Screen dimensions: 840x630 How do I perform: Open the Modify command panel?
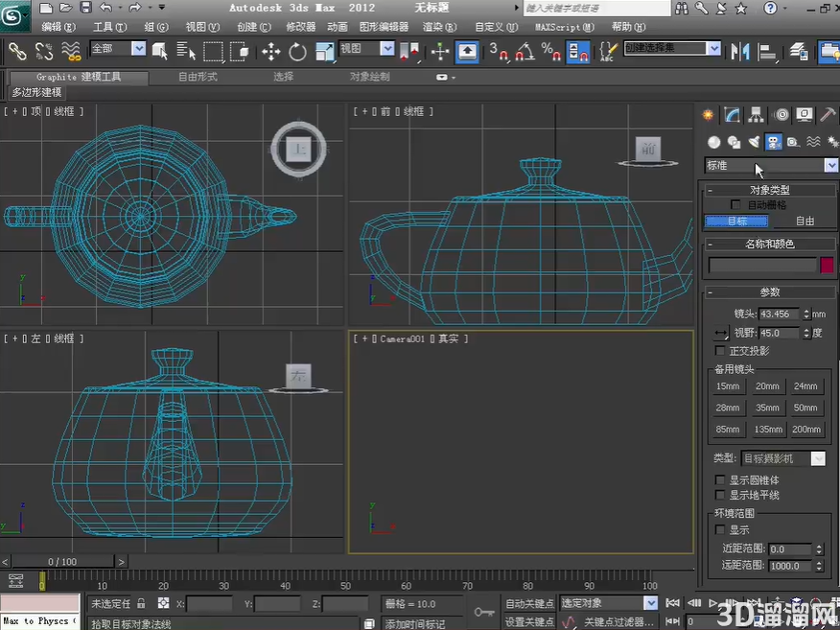pyautogui.click(x=732, y=114)
